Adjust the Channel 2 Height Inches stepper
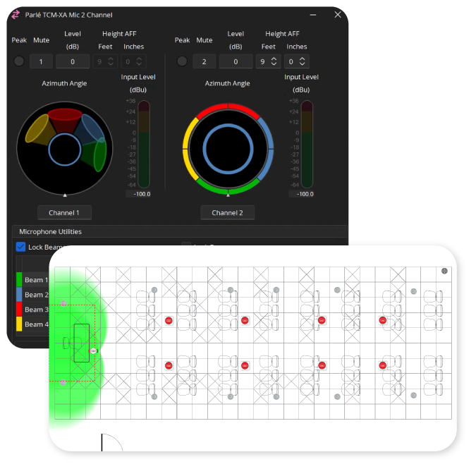Viewport: 476px width, 476px height. tap(302, 61)
